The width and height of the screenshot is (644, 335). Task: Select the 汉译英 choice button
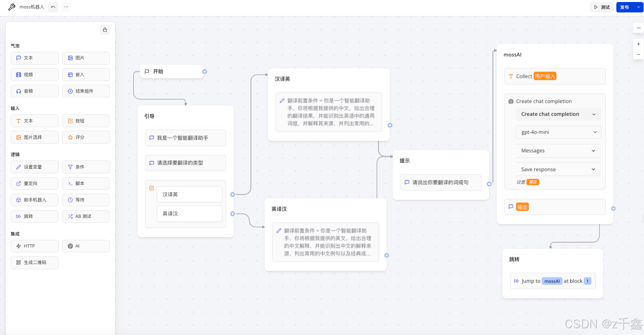[x=189, y=195]
